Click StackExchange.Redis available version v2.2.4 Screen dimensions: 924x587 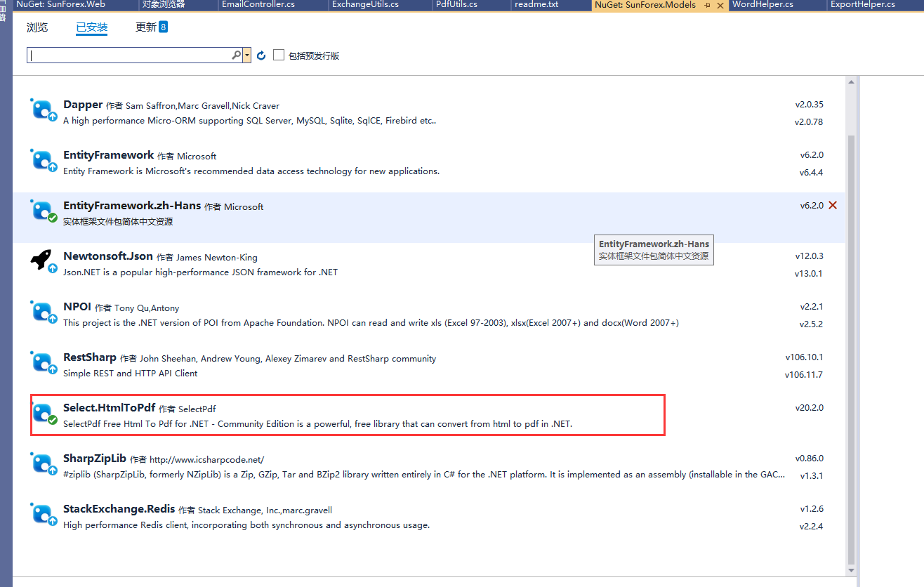coord(812,527)
